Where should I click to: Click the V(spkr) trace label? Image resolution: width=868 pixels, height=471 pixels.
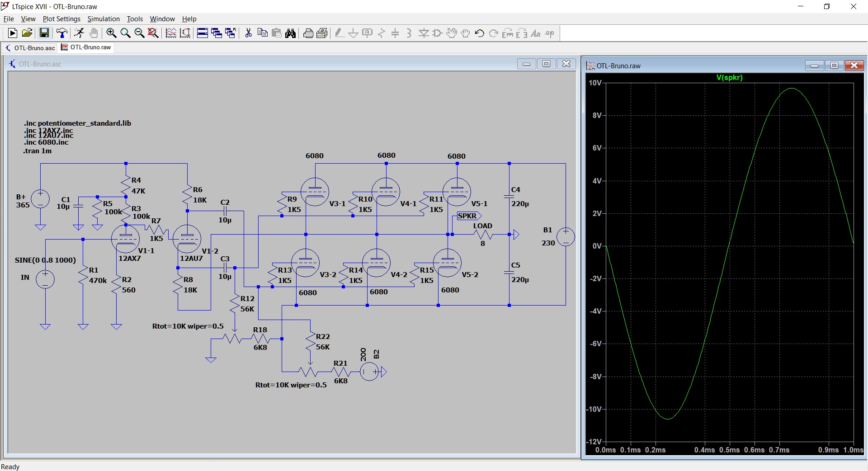(x=729, y=77)
